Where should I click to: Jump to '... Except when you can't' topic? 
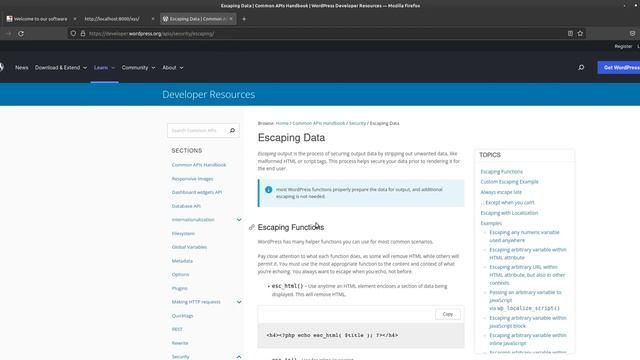(507, 202)
